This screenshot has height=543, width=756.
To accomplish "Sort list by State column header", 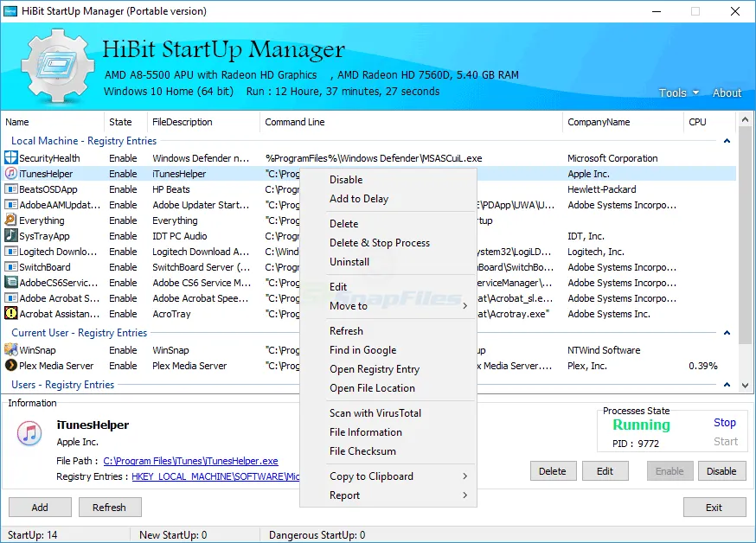I will [x=125, y=122].
